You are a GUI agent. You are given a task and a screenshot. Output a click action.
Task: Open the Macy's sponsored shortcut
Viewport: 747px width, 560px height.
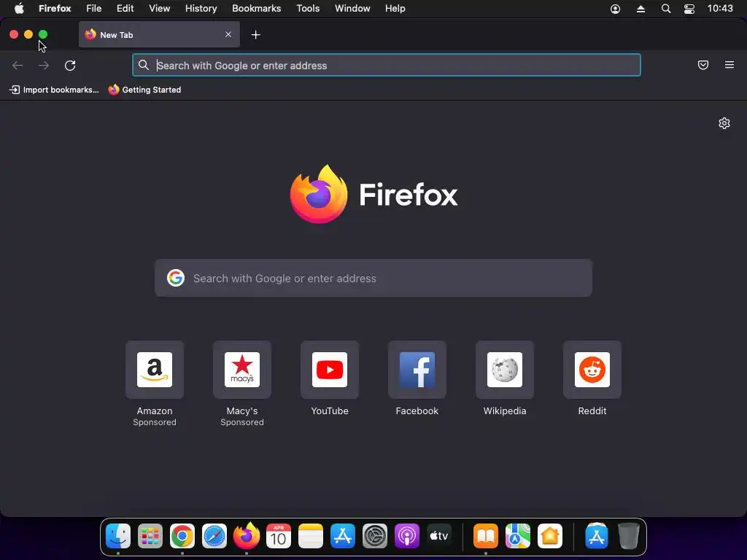[x=242, y=370]
